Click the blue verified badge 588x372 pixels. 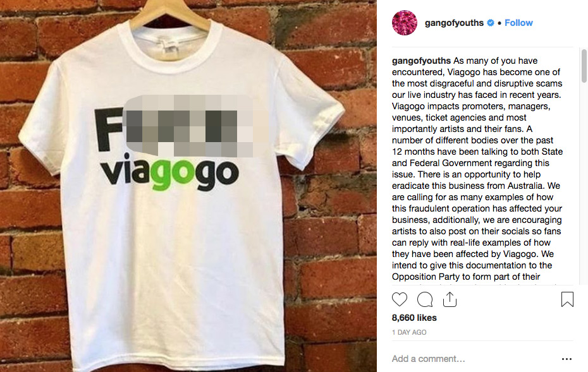491,23
